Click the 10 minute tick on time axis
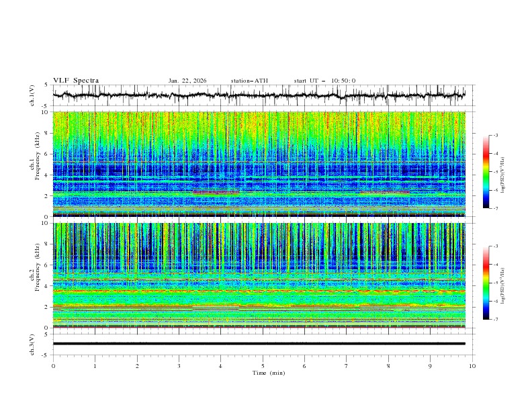532x411 pixels. point(472,366)
